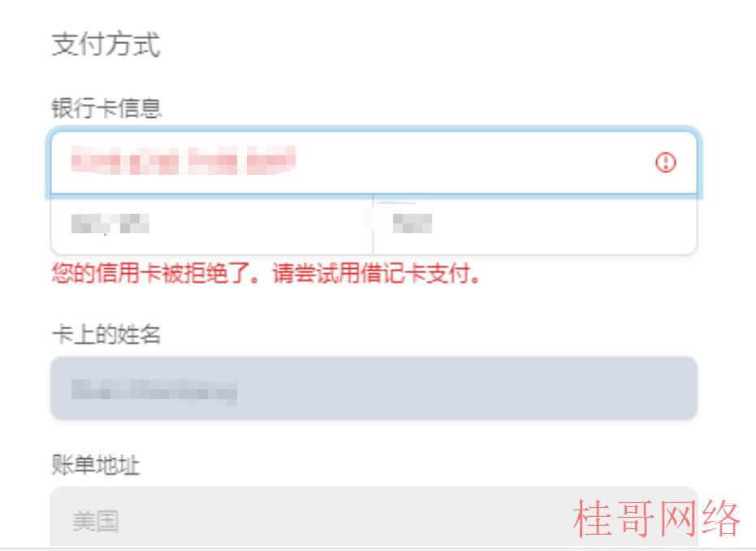Click the divider between expiry and CVC fields
The image size is (756, 551).
(374, 223)
